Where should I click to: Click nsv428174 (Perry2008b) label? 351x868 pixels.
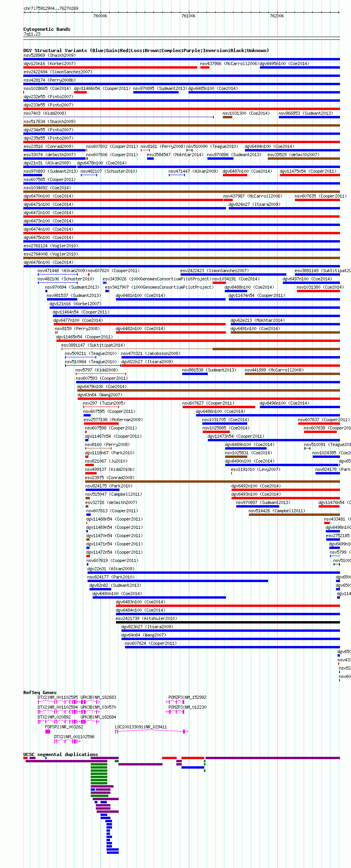[x=50, y=80]
